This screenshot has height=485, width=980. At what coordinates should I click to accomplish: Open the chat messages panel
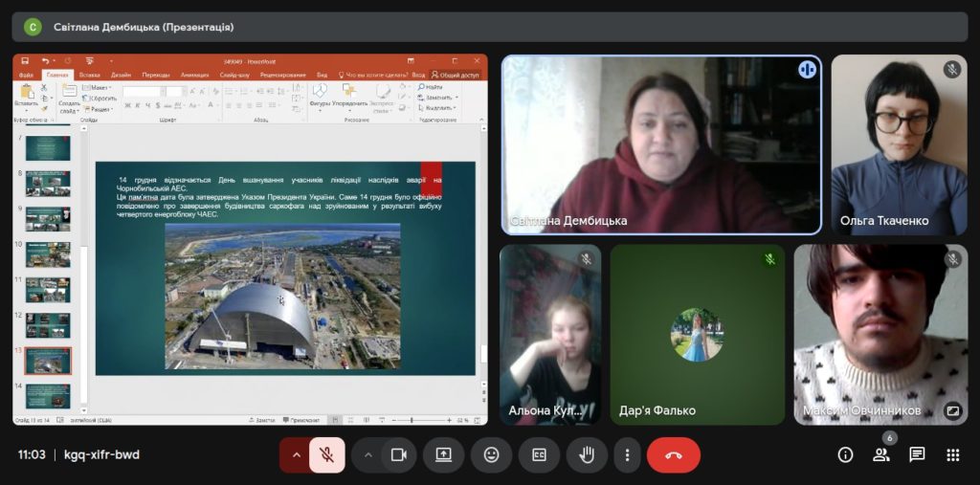click(917, 455)
